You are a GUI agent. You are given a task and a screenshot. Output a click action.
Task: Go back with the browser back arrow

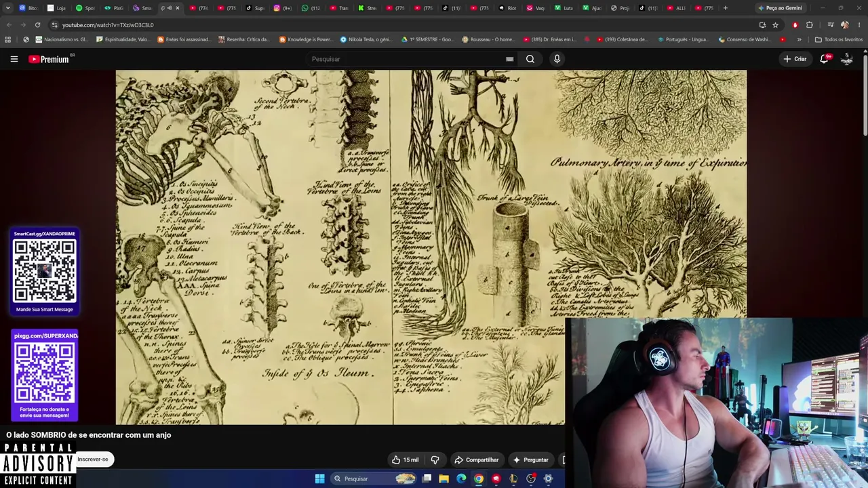click(9, 25)
